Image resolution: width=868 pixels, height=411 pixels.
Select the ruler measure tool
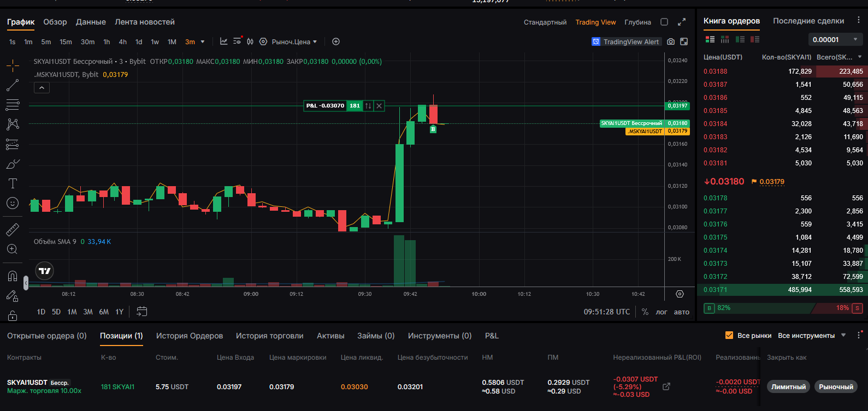pos(13,229)
